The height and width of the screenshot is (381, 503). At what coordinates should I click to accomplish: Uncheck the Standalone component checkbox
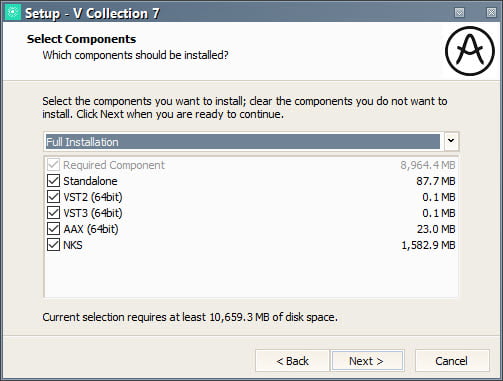click(x=53, y=181)
